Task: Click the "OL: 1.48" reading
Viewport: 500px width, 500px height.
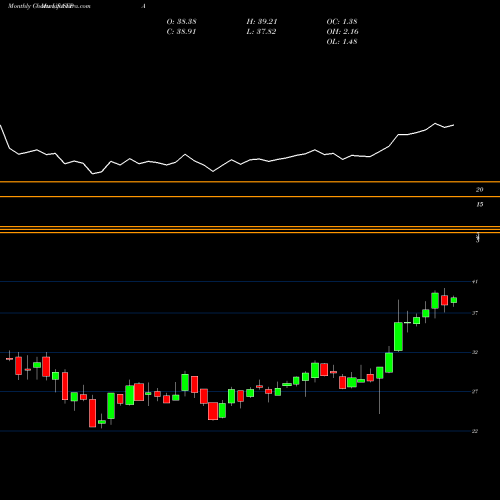Action: pyautogui.click(x=342, y=42)
